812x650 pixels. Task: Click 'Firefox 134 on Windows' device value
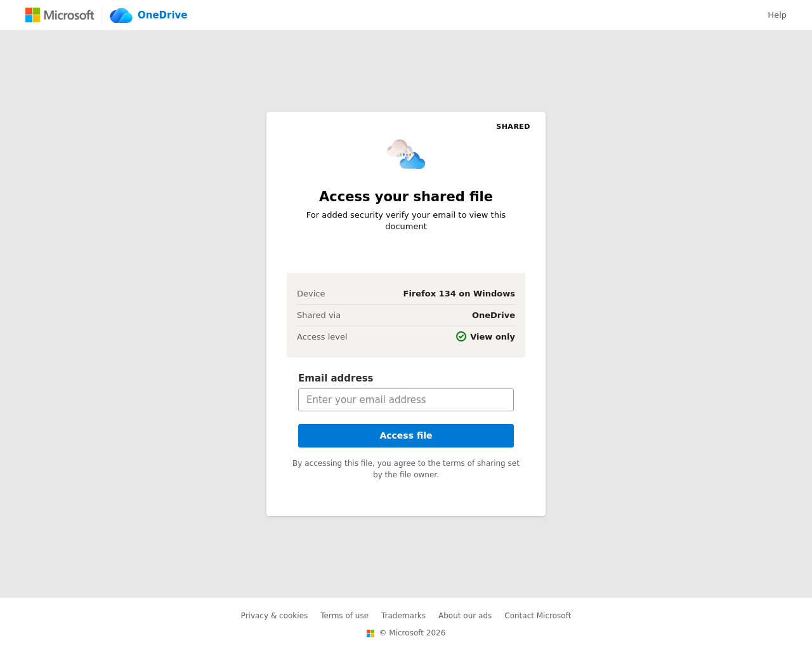tap(459, 293)
